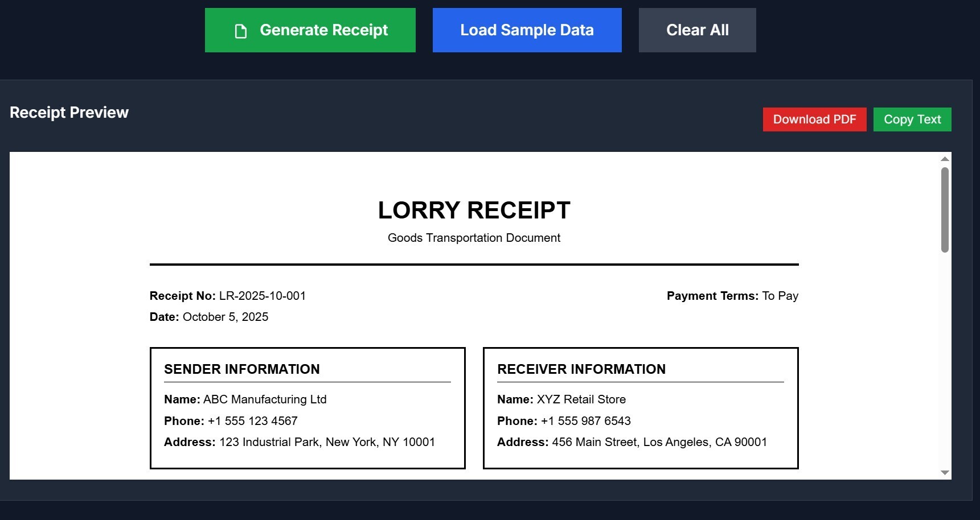Click the SENDER INFORMATION heading

[242, 369]
